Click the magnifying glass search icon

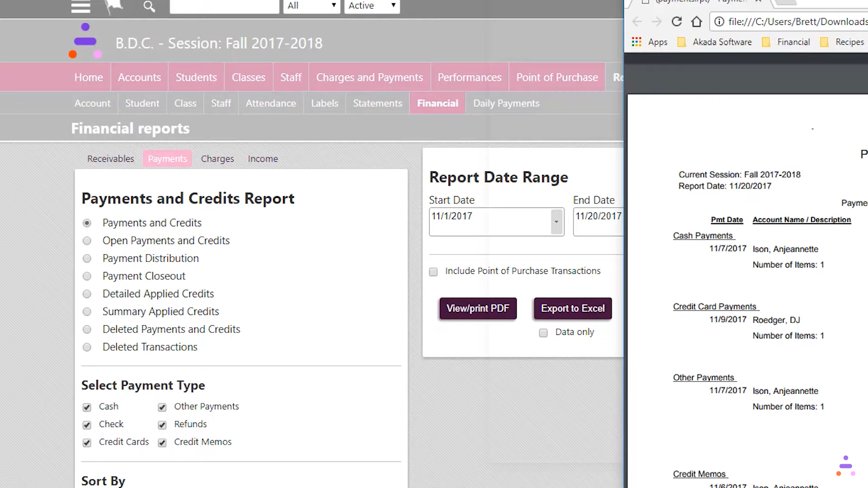point(149,6)
